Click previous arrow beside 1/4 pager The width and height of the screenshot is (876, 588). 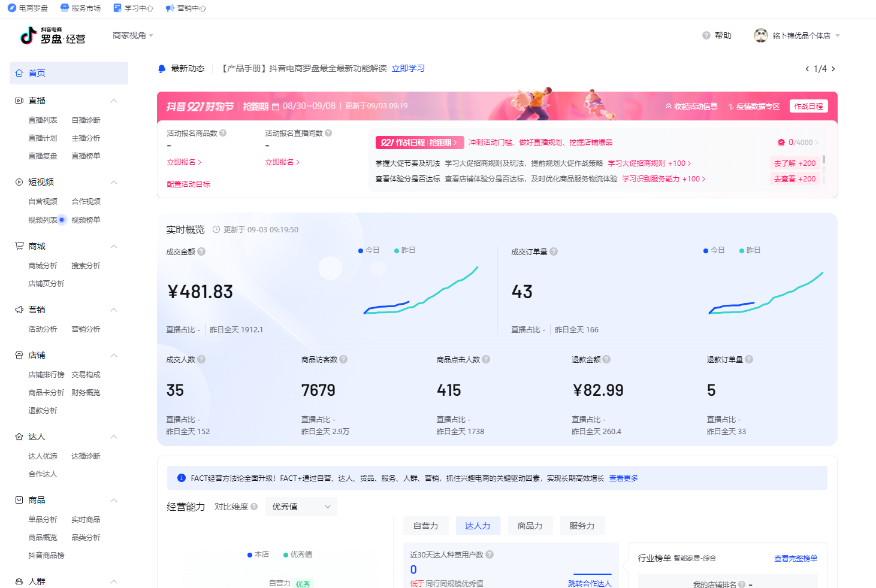pyautogui.click(x=807, y=69)
